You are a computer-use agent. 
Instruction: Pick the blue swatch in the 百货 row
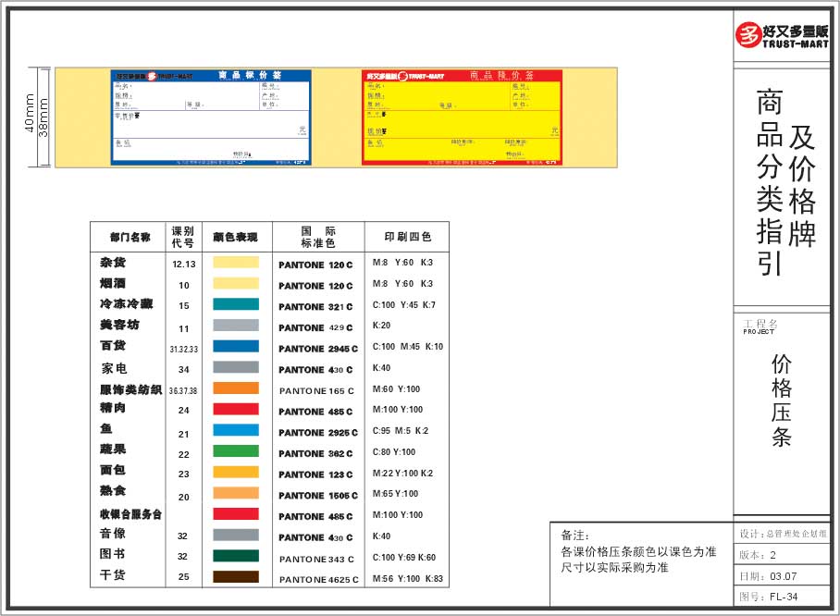(x=236, y=347)
